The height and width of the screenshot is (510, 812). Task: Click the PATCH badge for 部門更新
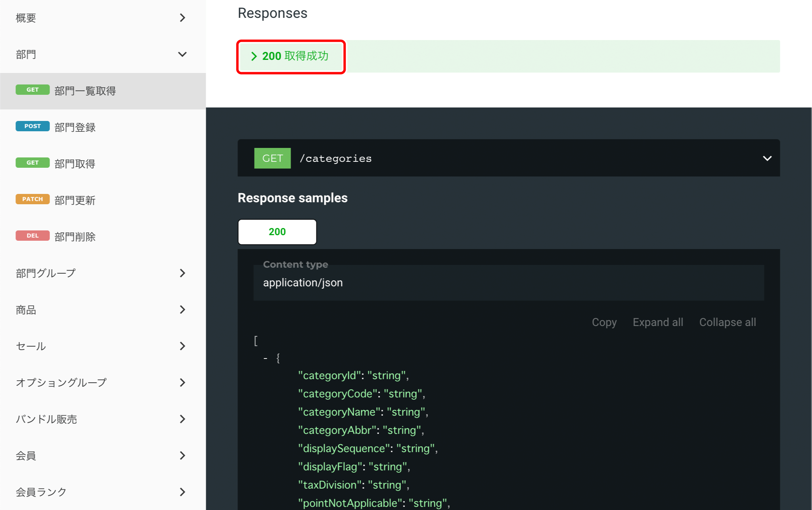tap(33, 199)
